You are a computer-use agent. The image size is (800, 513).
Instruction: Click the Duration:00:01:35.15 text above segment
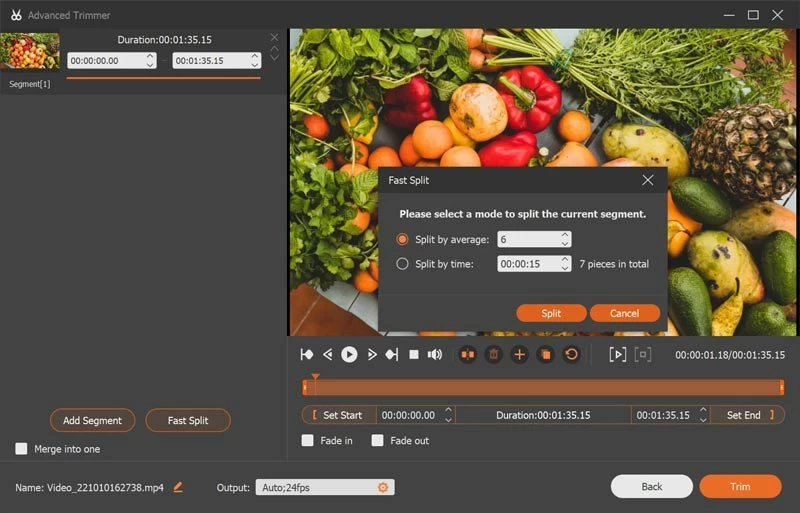click(x=164, y=39)
